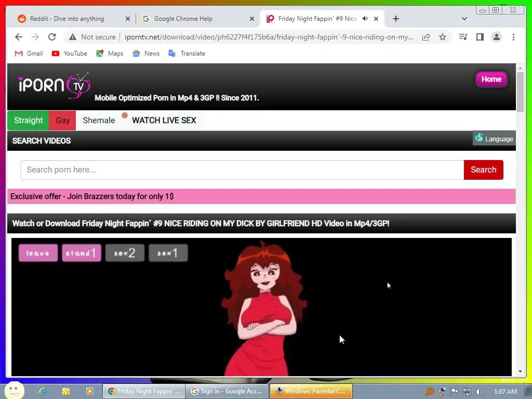Open the Start menu smiley button
The image size is (532, 399).
[14, 391]
